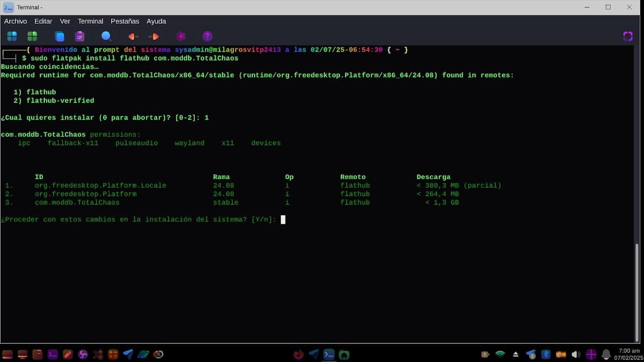Switch to the Firefox window in the taskbar
This screenshot has height=362, width=644.
299,354
